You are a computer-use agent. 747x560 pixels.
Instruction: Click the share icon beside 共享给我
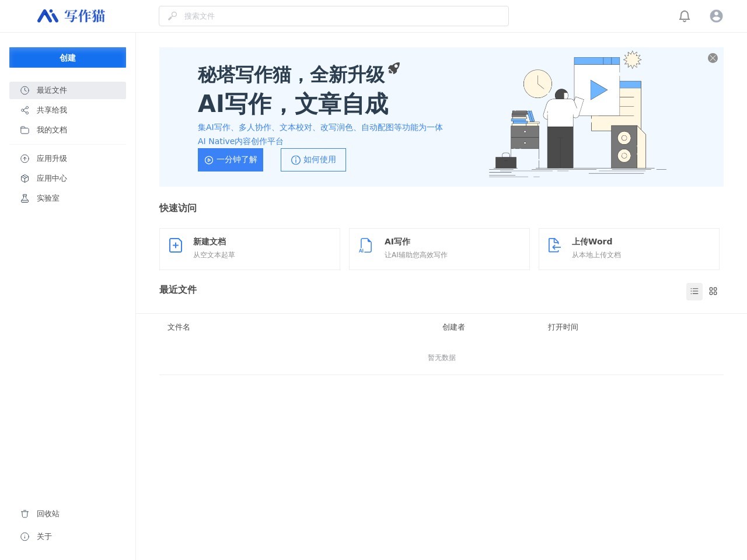pyautogui.click(x=25, y=110)
